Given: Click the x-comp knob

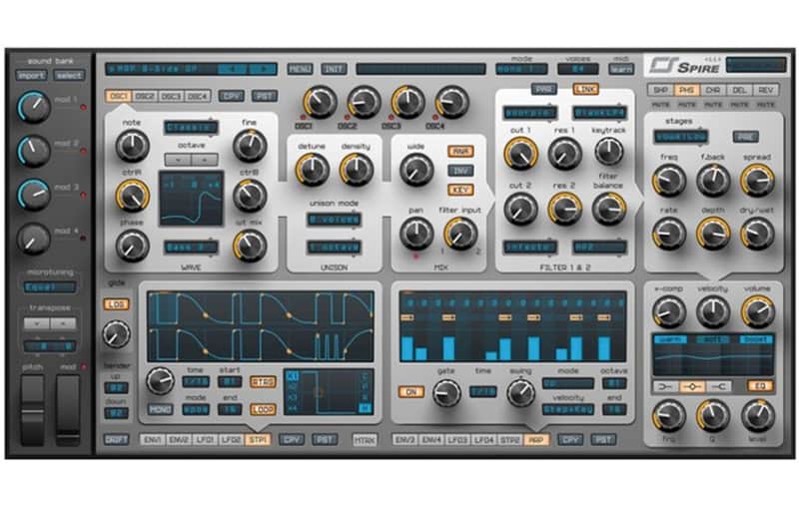Looking at the screenshot, I should click(668, 311).
